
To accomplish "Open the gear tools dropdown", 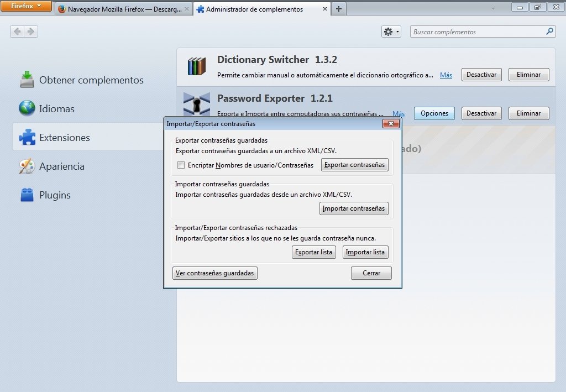I will click(391, 32).
